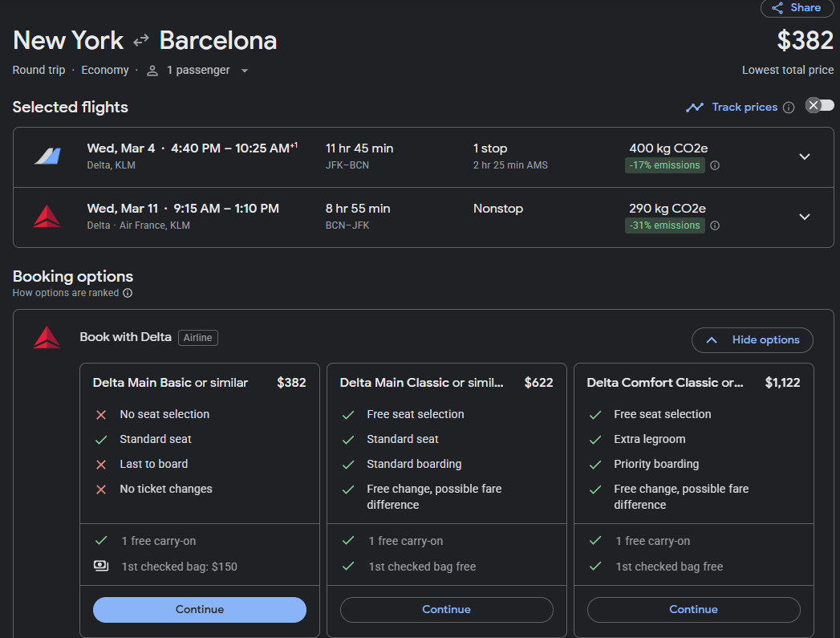Click checkmark beside Standard boarding
840x638 pixels.
(x=348, y=465)
